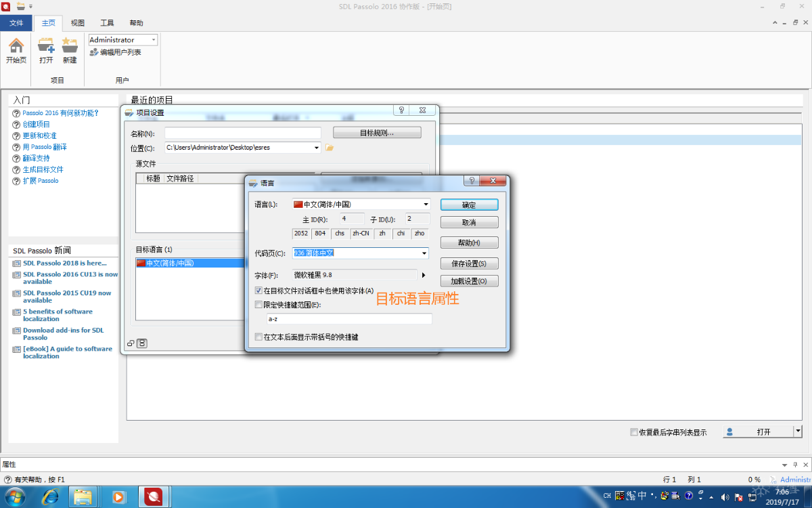Open news link Download add-ins for SDL Passolo

click(64, 333)
